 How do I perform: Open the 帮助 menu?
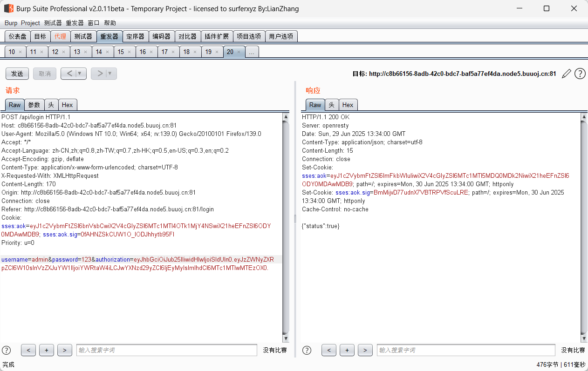click(110, 23)
